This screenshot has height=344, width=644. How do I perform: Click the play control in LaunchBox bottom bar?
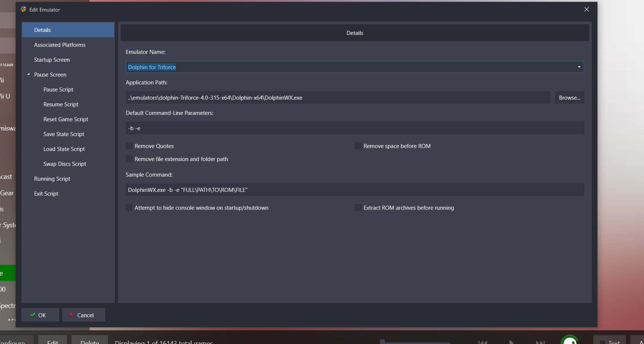coord(511,342)
